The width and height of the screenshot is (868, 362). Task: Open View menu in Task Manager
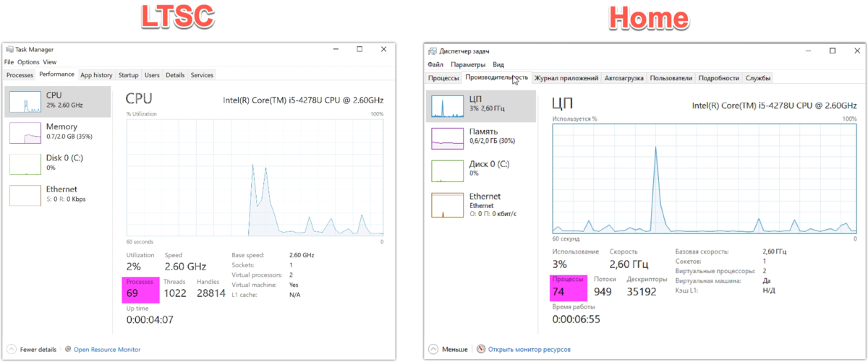[49, 62]
